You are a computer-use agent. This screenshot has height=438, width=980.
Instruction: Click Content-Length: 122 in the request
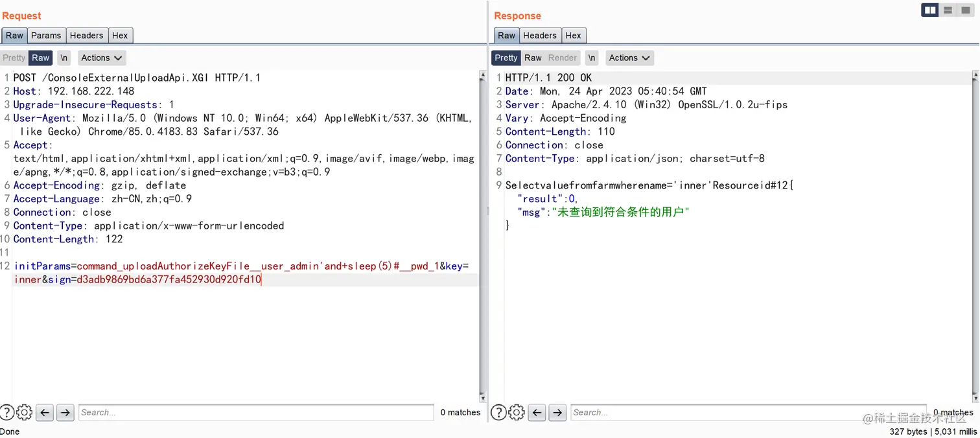click(68, 239)
